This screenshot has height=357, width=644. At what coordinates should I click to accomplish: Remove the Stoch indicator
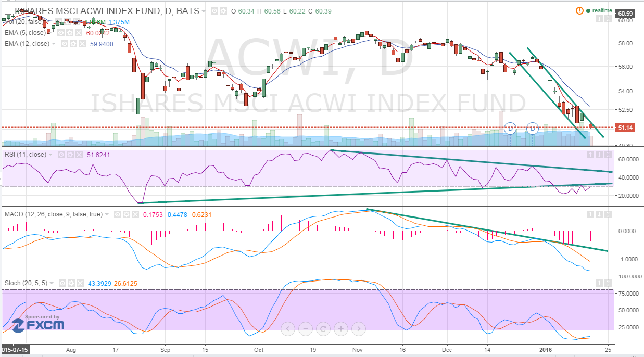click(x=81, y=283)
